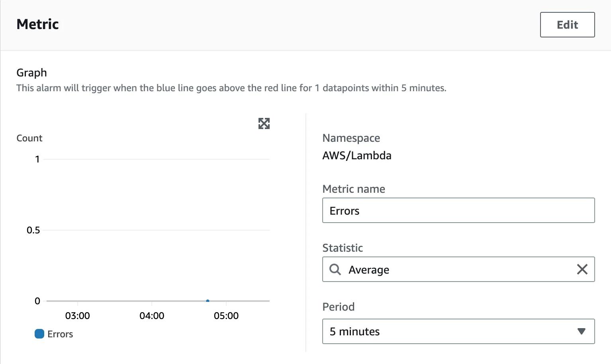Screen dimensions: 611x364
Task: Click the 0.5 mark on the Count axis
Action: [x=34, y=230]
